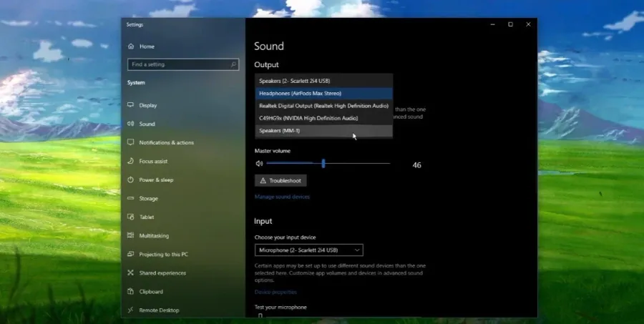Click the Sound page heading
Screen dimensions: 644x324
point(269,46)
